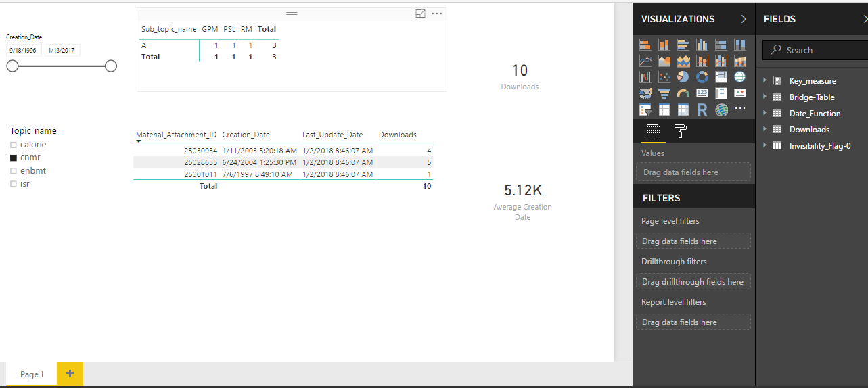This screenshot has height=388, width=868.
Task: Select the gauge visual
Action: point(683,93)
